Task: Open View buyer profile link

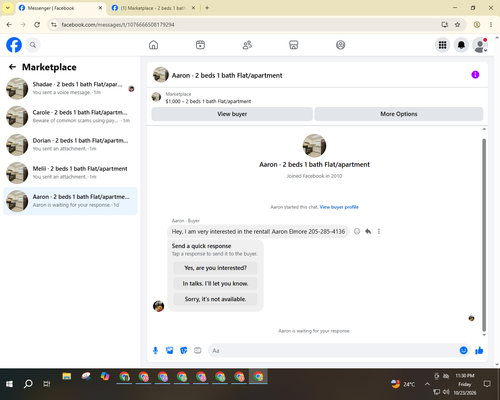Action: [x=339, y=207]
